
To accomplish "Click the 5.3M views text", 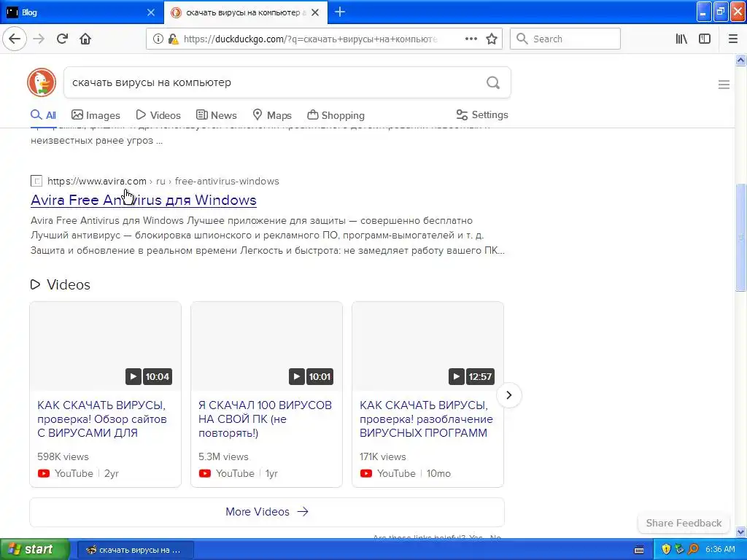I will point(223,456).
